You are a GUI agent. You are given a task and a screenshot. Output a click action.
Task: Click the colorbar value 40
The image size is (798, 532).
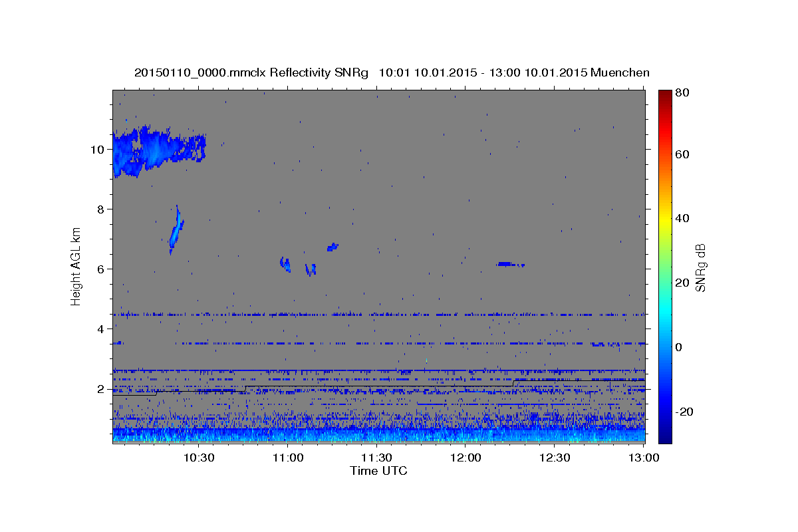click(682, 218)
